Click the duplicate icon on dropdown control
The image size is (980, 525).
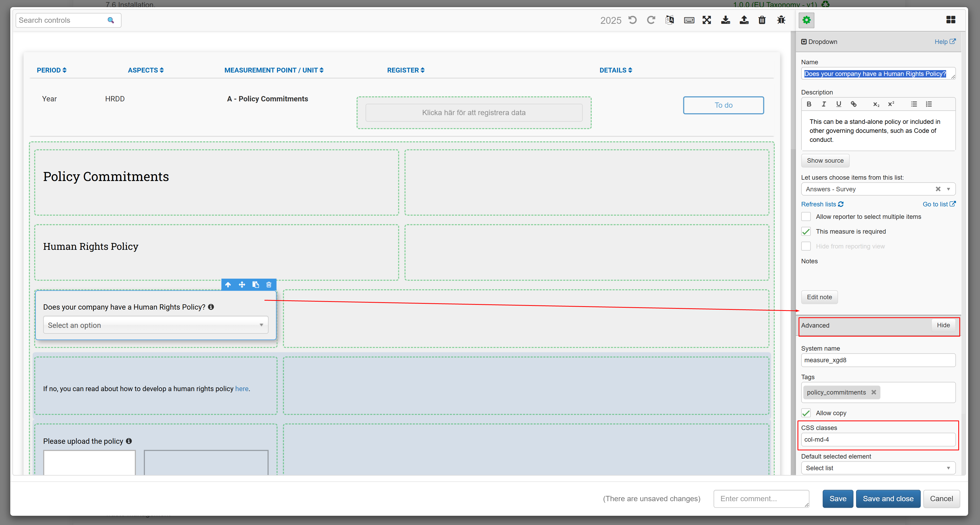click(x=256, y=284)
